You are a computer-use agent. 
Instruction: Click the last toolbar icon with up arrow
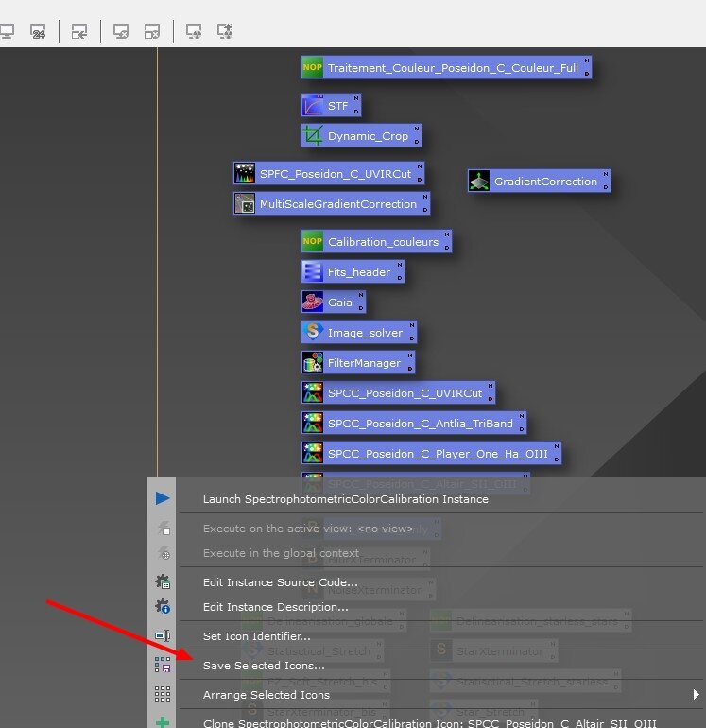225,31
